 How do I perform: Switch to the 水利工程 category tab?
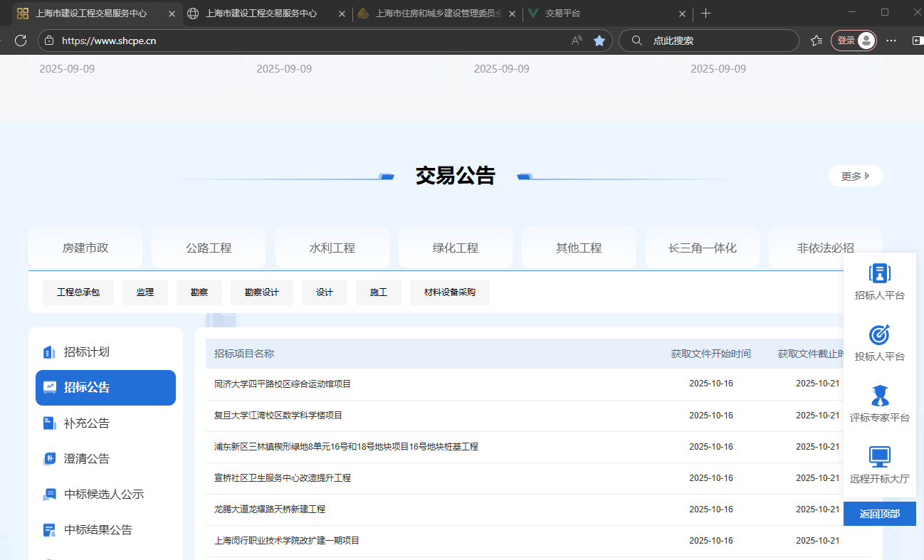pyautogui.click(x=332, y=248)
